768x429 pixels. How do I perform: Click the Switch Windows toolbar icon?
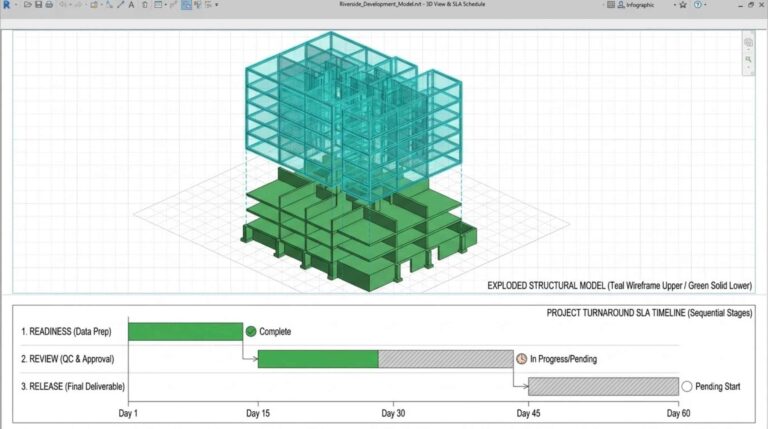point(198,4)
